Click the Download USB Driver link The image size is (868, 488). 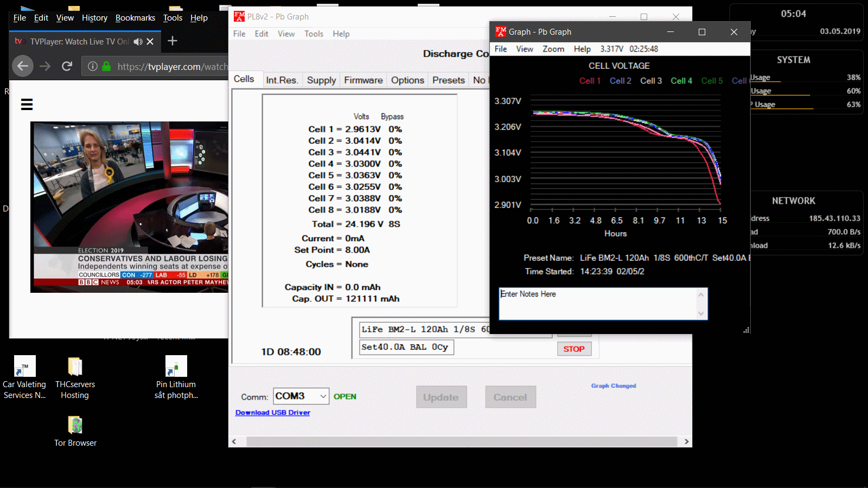point(273,413)
